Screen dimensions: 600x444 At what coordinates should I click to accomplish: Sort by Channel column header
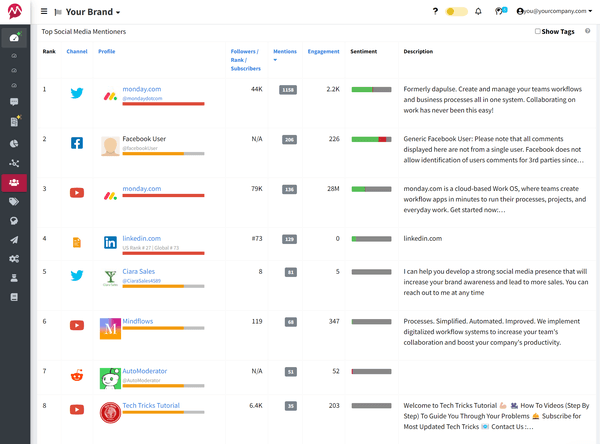[x=77, y=51]
